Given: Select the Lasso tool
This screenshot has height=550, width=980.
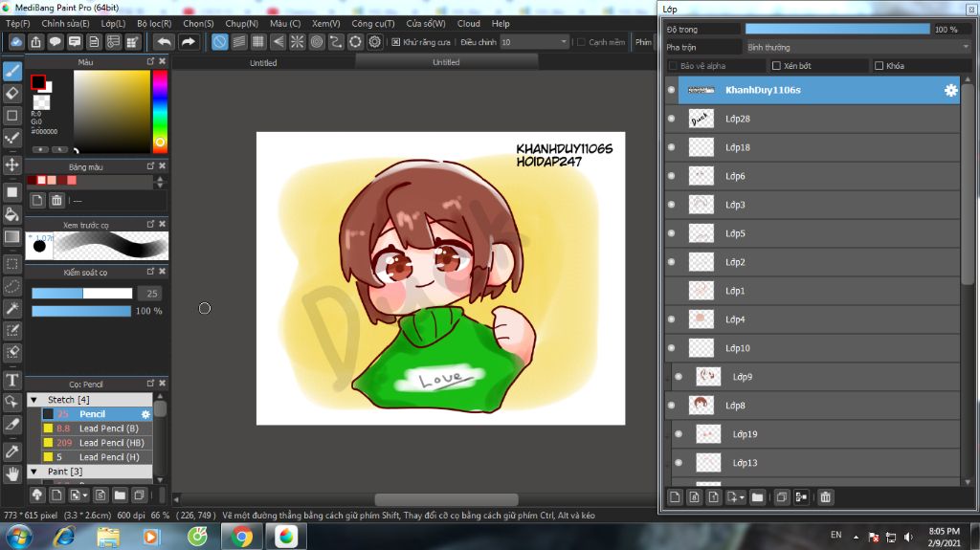Looking at the screenshot, I should coord(11,286).
